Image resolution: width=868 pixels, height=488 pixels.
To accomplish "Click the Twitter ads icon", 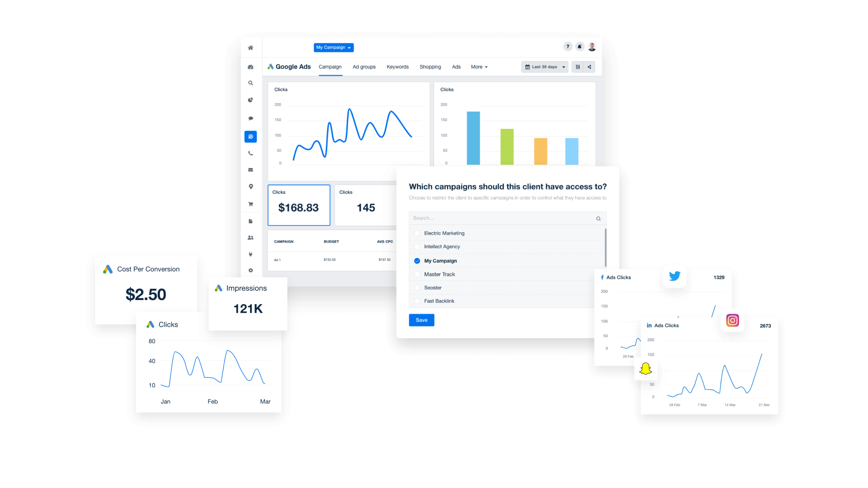I will 675,275.
